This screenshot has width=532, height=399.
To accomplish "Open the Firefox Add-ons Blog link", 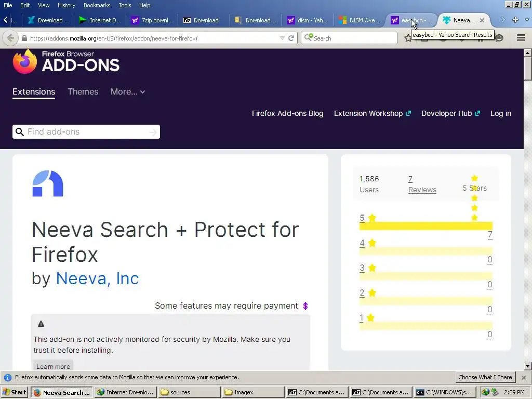I will tap(287, 113).
